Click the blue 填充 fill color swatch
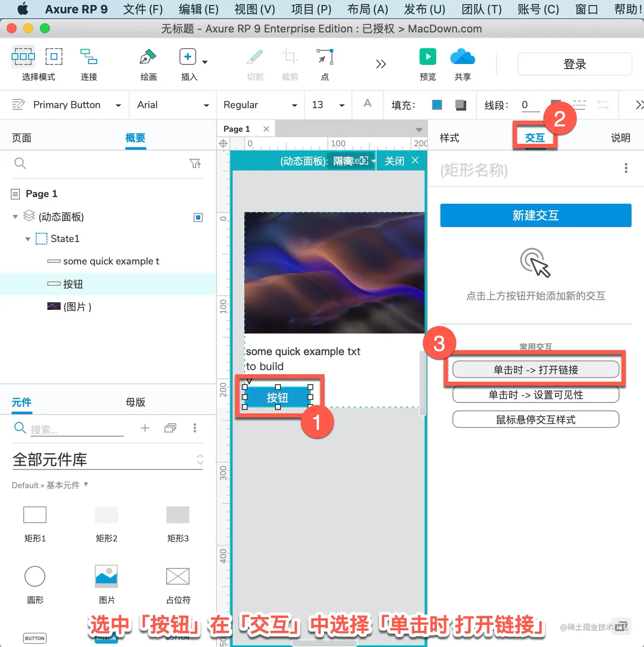The width and height of the screenshot is (644, 647). 437,105
